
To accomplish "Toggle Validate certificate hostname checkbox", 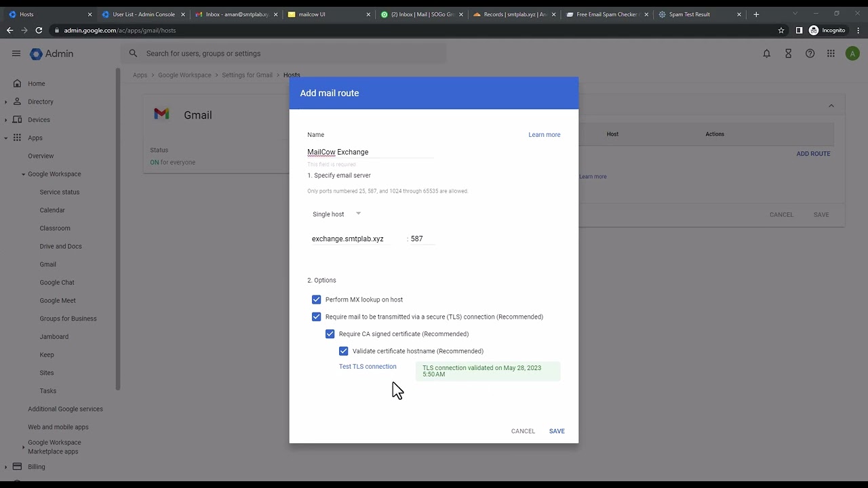I will [x=343, y=351].
